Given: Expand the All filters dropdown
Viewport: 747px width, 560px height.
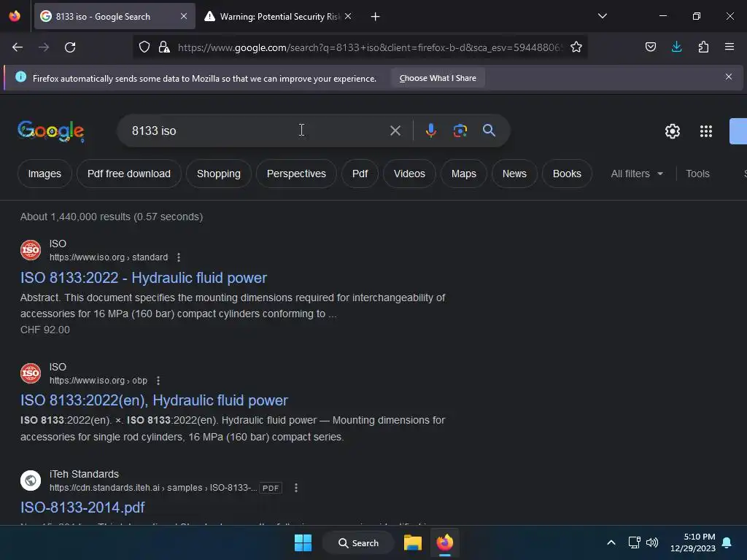Looking at the screenshot, I should (x=637, y=174).
